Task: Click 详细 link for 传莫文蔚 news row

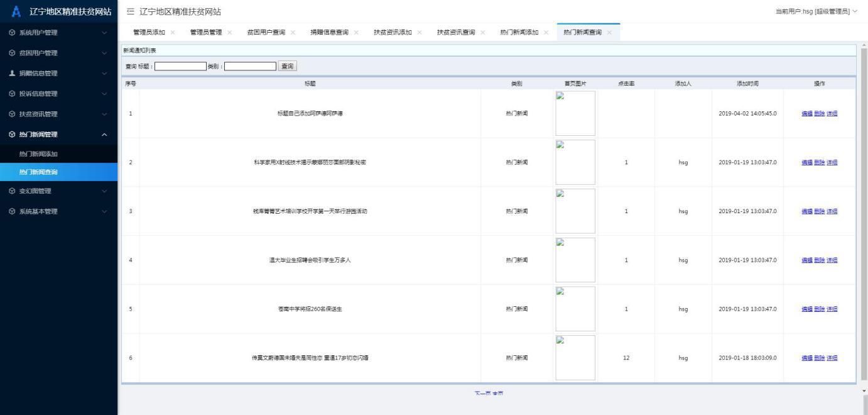Action: pyautogui.click(x=832, y=358)
